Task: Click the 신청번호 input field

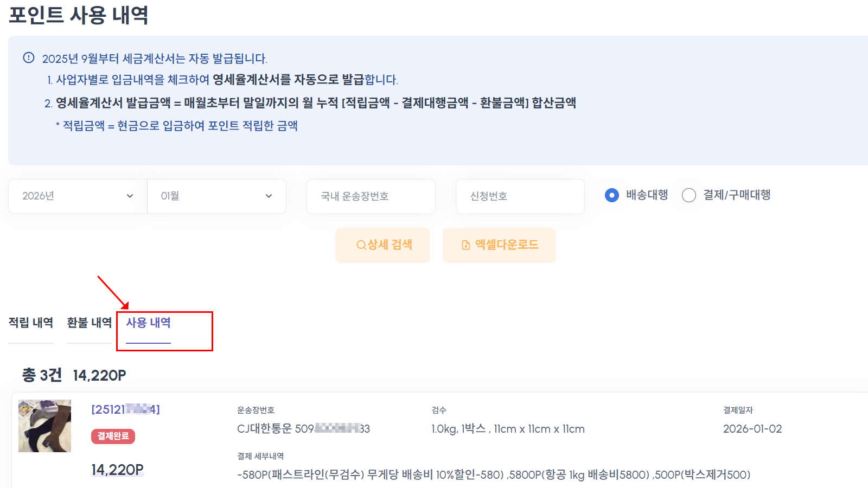Action: point(520,196)
